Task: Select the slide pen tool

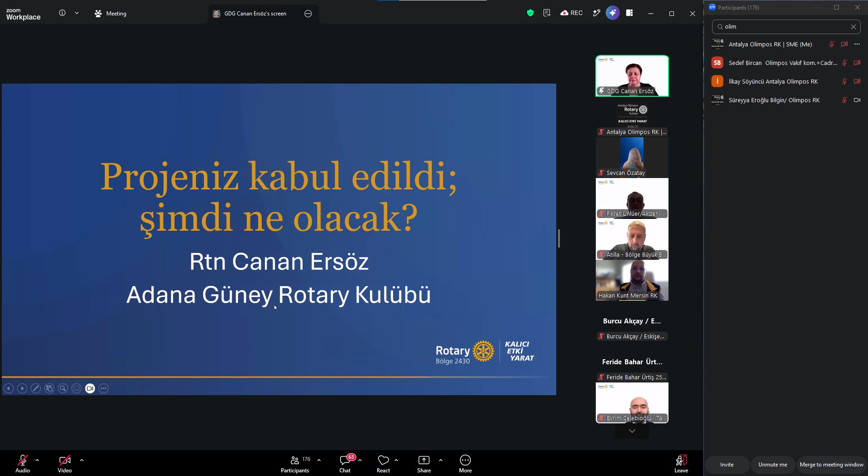Action: (x=36, y=388)
